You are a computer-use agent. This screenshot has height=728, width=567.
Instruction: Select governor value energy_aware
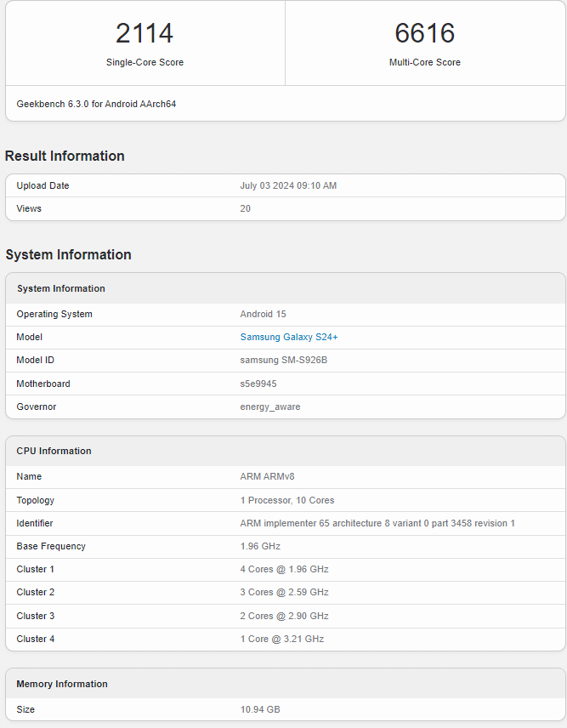tap(270, 407)
